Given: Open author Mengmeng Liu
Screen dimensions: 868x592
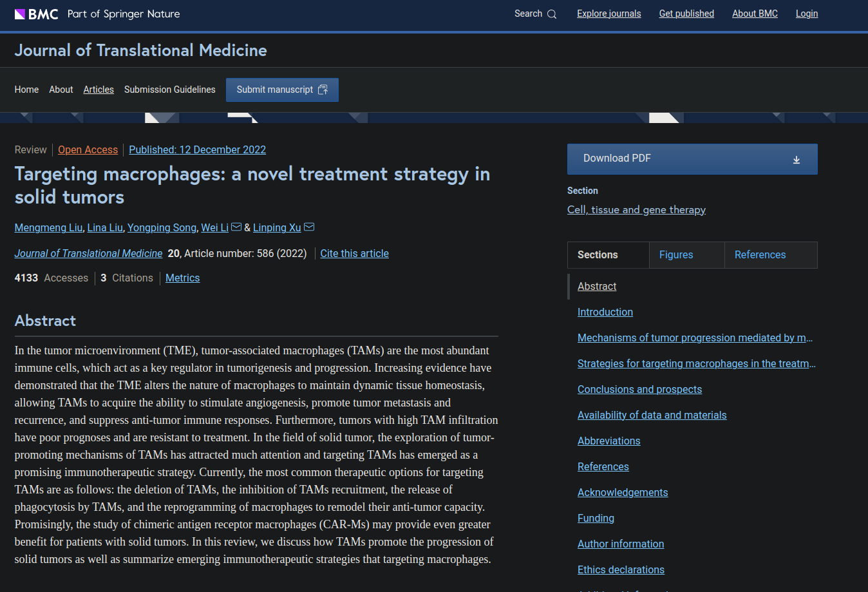Looking at the screenshot, I should (49, 227).
